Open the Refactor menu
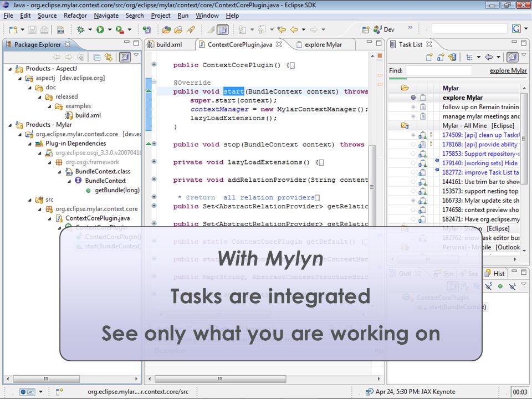 [x=75, y=16]
